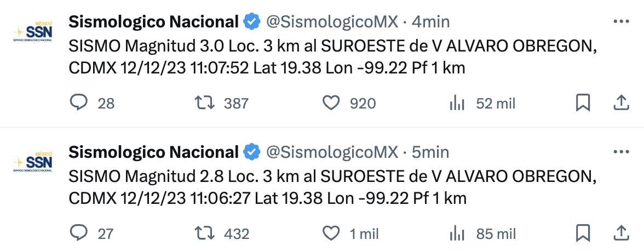This screenshot has height=251, width=644.
Task: Like the Magnitud 2.8 tweet with 1 mil likes
Action: (x=331, y=233)
